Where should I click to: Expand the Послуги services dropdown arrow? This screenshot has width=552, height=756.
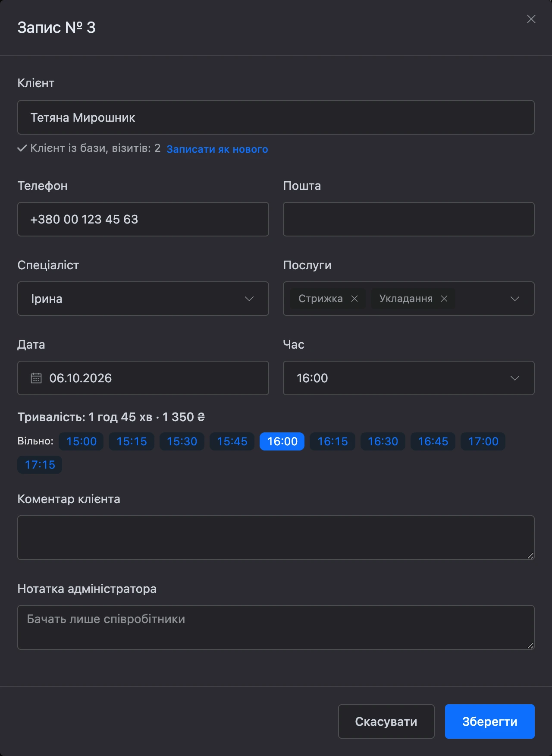(x=515, y=299)
